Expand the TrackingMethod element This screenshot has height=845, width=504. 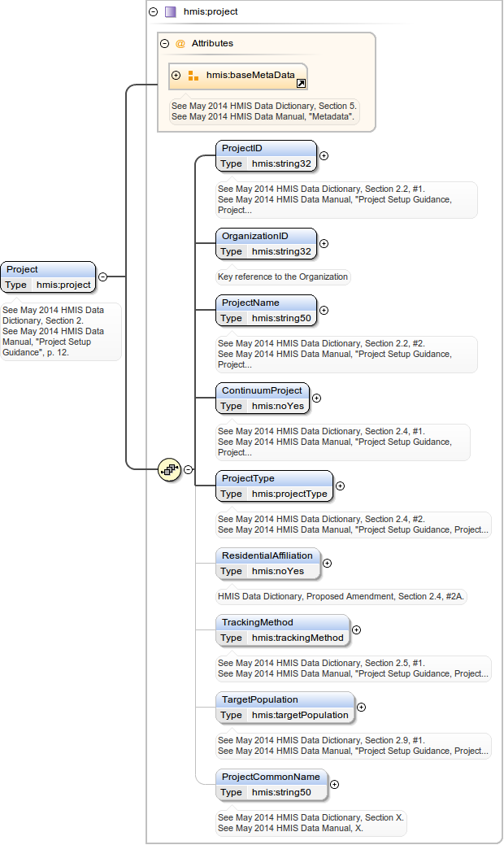point(356,629)
